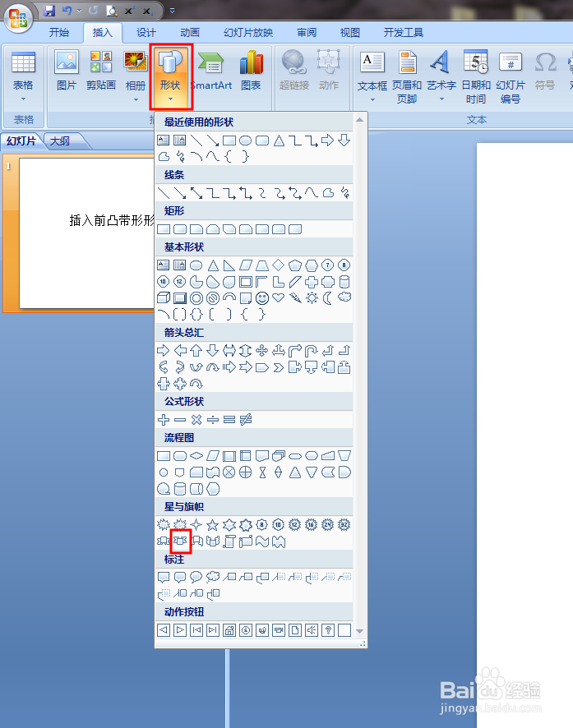Select the smiley face in basic shapes
The image size is (573, 728).
[x=262, y=298]
